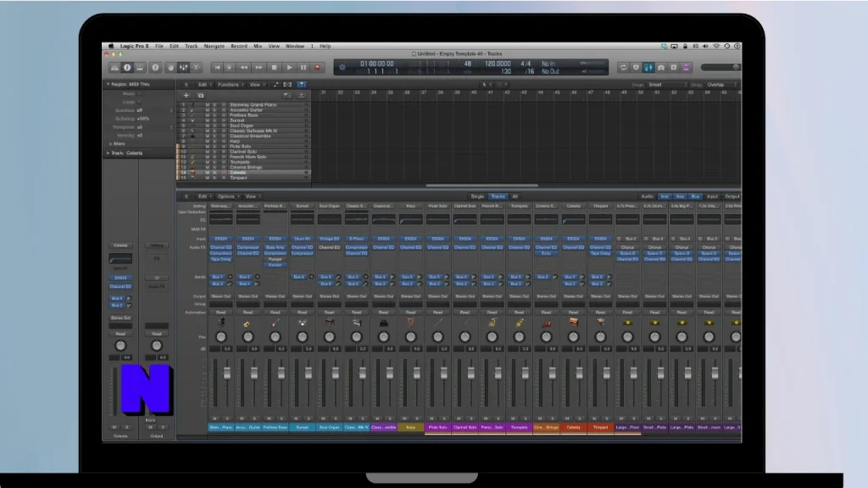Toggle the Inst filter button in the mixer

[x=665, y=197]
